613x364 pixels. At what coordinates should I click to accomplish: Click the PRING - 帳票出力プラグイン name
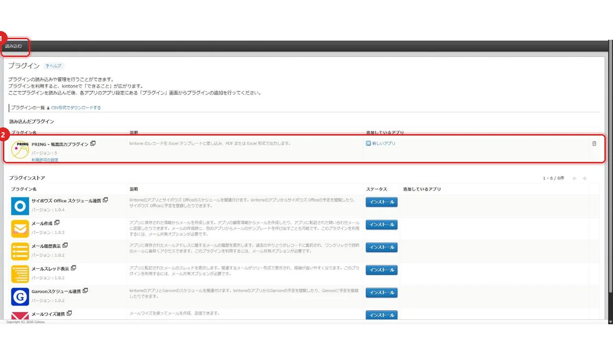pyautogui.click(x=60, y=144)
